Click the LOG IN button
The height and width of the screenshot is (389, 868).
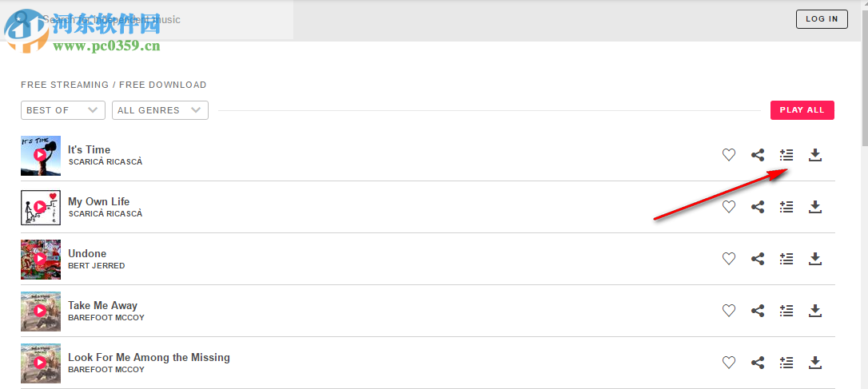(x=822, y=19)
